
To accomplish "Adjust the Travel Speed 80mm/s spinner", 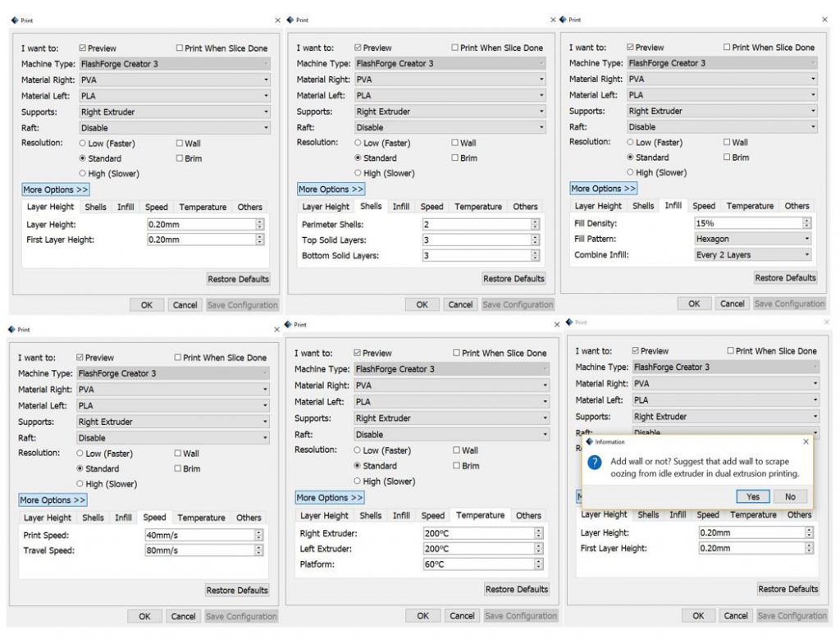I will coord(258,550).
